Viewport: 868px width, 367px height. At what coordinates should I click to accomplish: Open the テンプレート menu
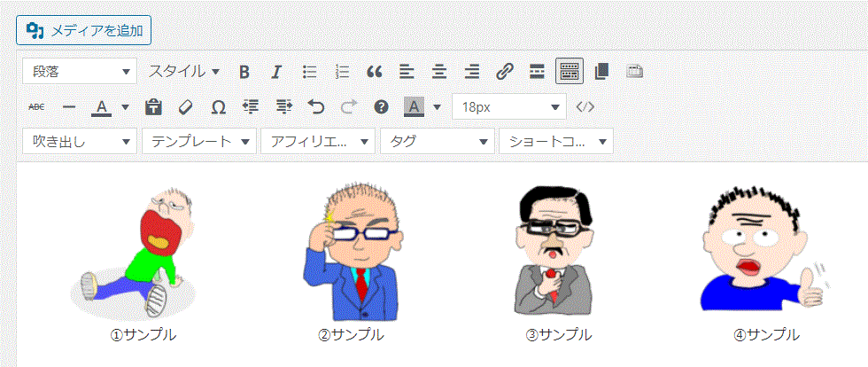198,141
